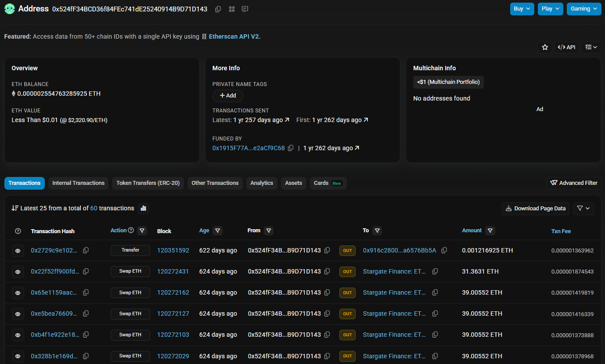Open the API code icon near the star

click(566, 47)
